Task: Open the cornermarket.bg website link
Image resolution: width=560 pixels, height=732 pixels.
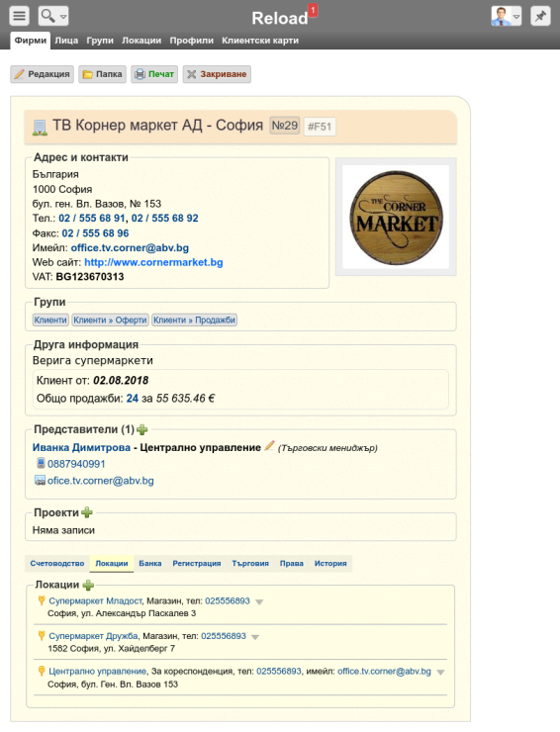Action: tap(153, 262)
